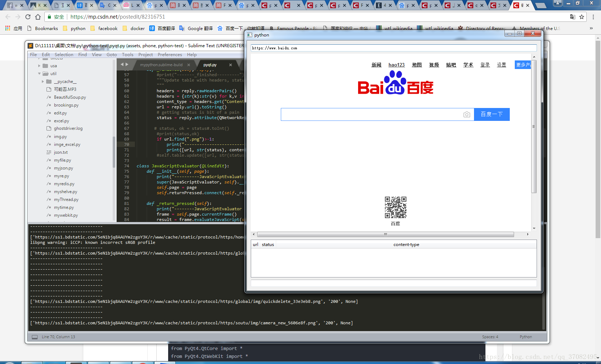Click the scroll-right arrow of web view
The height and width of the screenshot is (364, 601).
(x=528, y=235)
